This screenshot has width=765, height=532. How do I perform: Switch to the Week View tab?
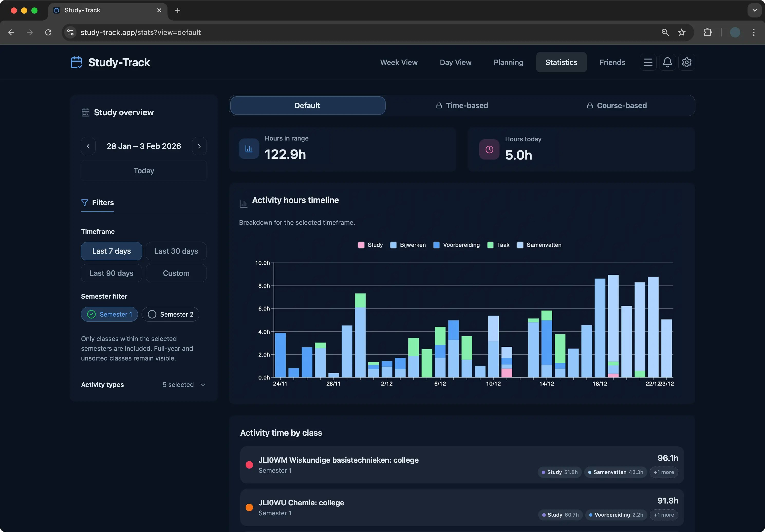point(398,62)
